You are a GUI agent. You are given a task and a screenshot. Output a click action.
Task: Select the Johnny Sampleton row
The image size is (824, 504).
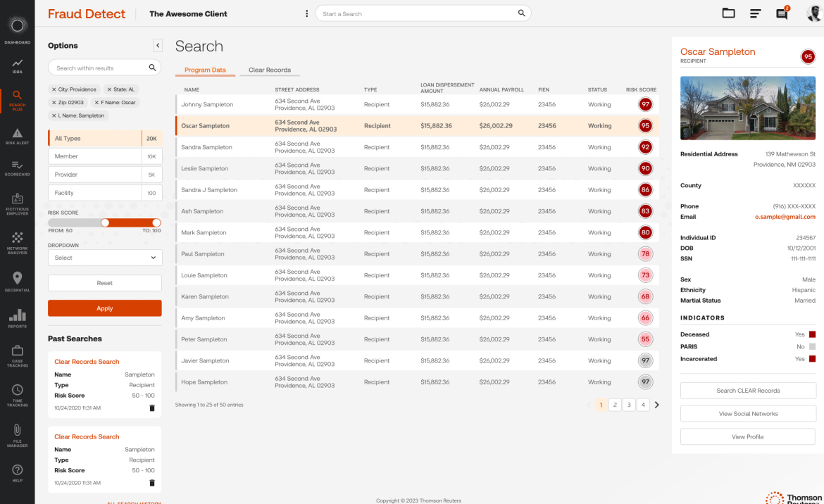pyautogui.click(x=417, y=104)
